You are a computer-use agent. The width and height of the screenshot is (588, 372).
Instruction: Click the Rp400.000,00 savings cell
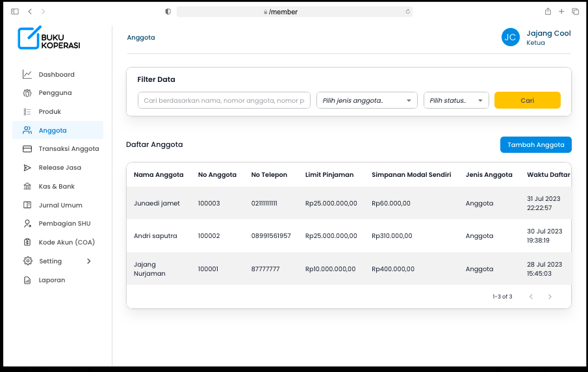(x=393, y=269)
